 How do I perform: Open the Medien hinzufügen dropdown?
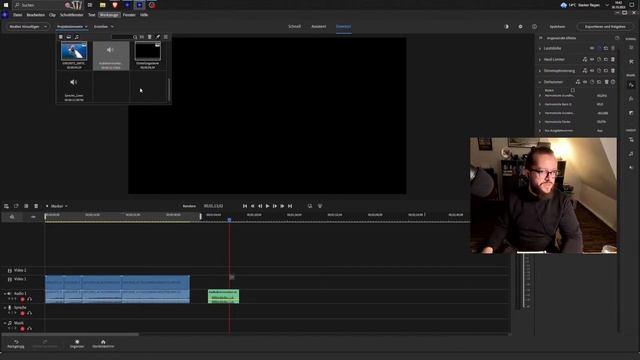(27, 27)
